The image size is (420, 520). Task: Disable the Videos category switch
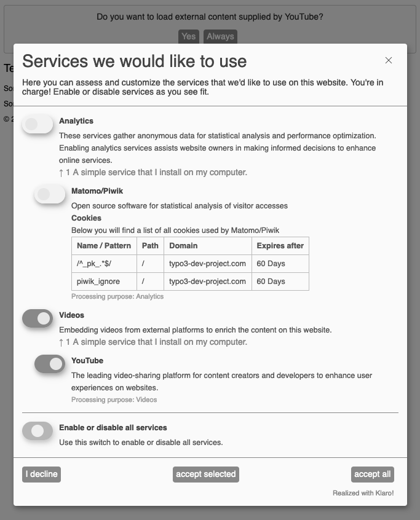(x=38, y=318)
